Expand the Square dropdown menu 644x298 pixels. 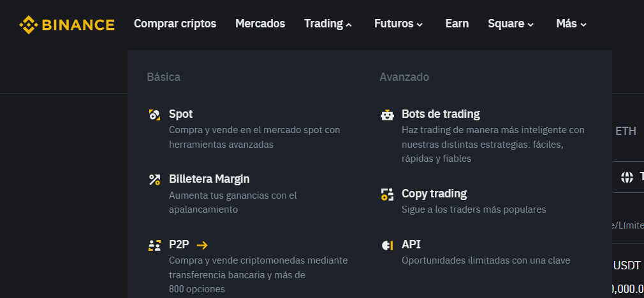click(x=510, y=24)
